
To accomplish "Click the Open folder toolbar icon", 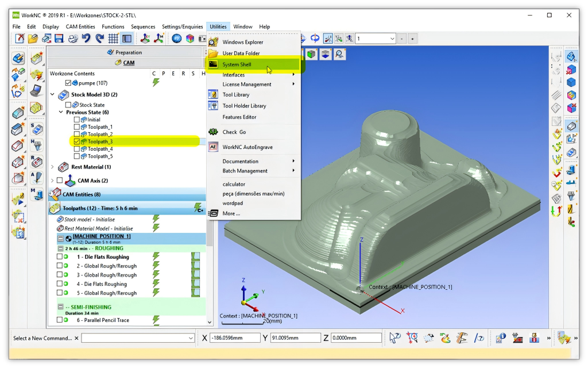I will click(33, 39).
